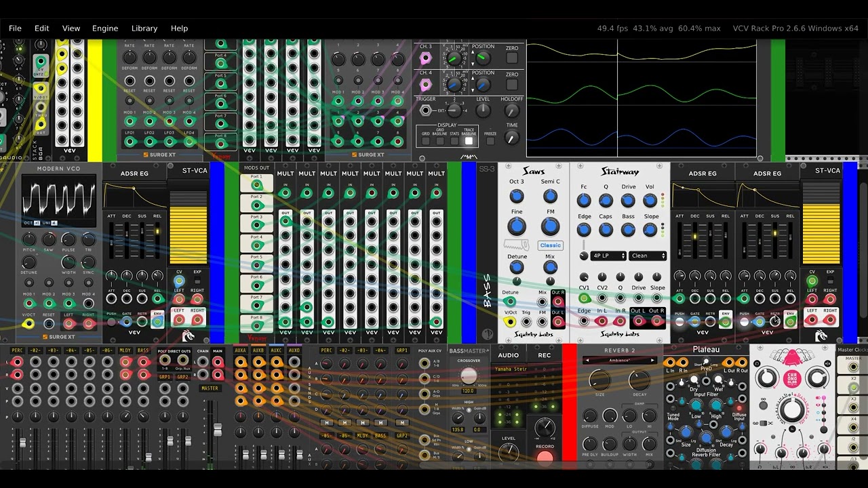The image size is (868, 488).
Task: Click the scope TRIGGER input jack
Action: click(426, 110)
